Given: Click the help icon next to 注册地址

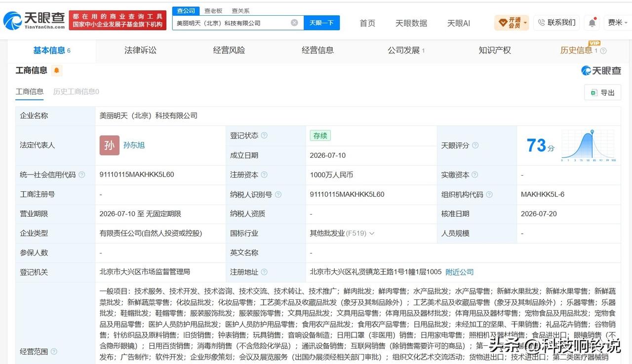Looking at the screenshot, I should point(264,272).
